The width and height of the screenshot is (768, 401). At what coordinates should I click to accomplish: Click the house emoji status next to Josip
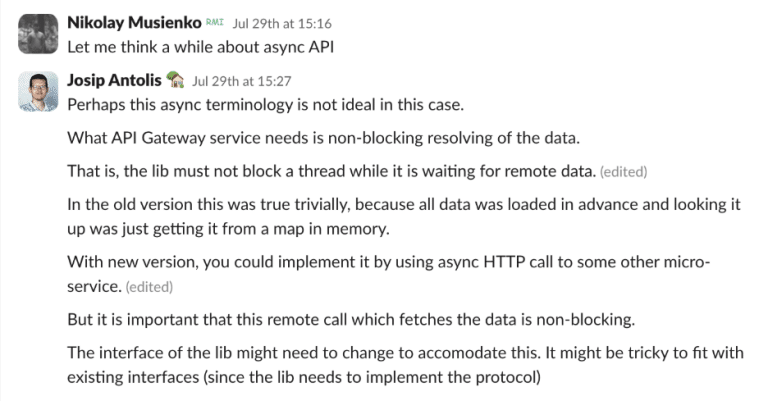pos(175,79)
